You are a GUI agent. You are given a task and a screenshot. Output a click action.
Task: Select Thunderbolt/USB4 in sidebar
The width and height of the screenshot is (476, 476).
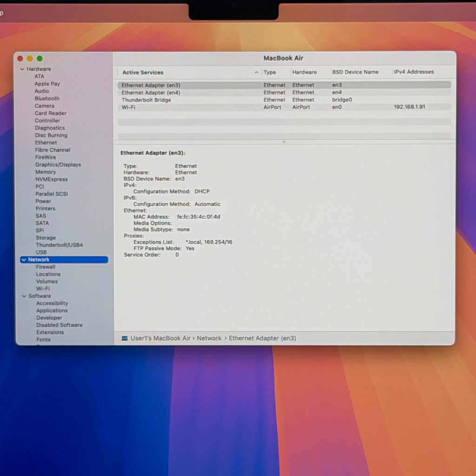[x=59, y=245]
